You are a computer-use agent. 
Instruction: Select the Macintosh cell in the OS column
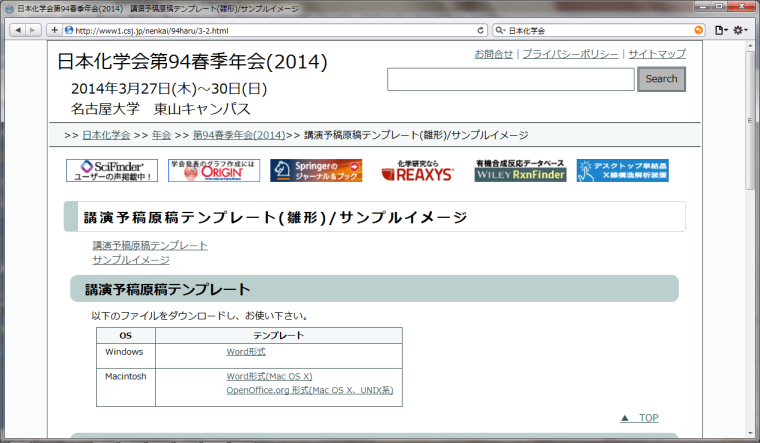click(126, 387)
